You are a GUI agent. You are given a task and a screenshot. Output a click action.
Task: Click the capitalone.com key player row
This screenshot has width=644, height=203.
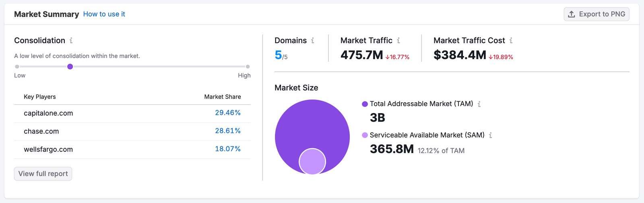[48, 113]
